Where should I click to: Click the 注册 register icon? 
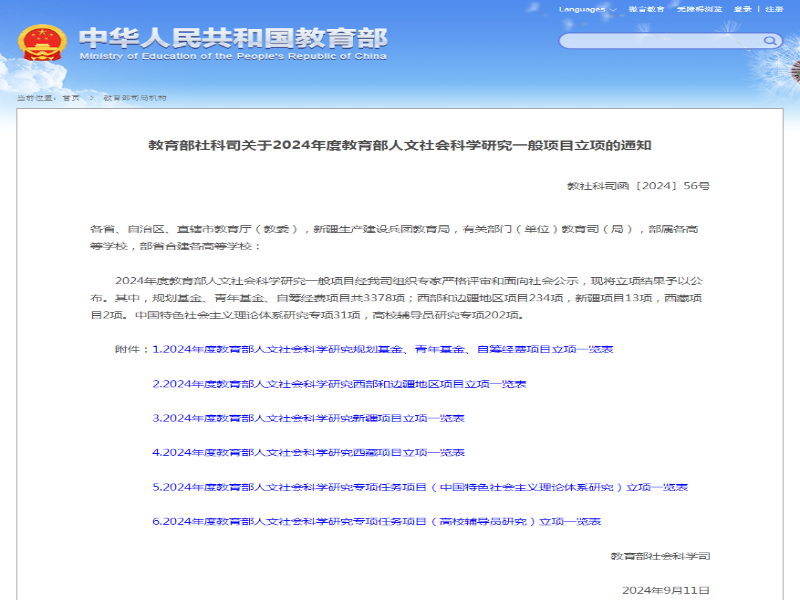coord(773,10)
